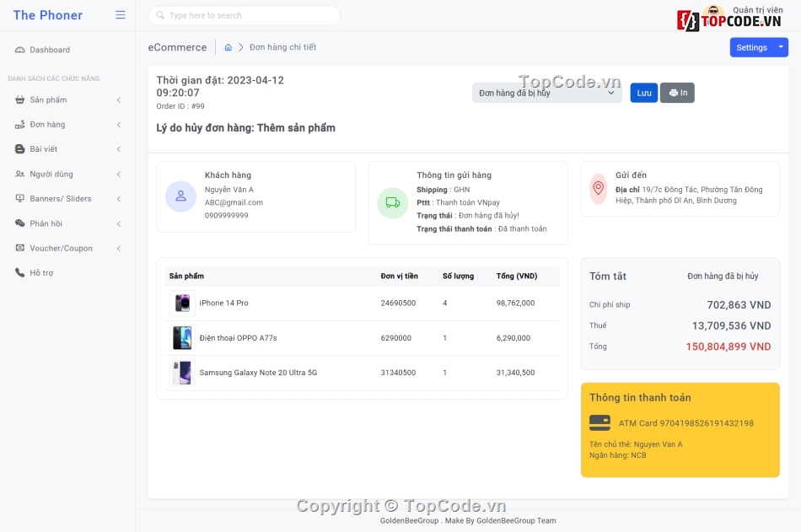The height and width of the screenshot is (532, 801).
Task: Expand the Voucher/Coupon menu
Action: tap(67, 249)
